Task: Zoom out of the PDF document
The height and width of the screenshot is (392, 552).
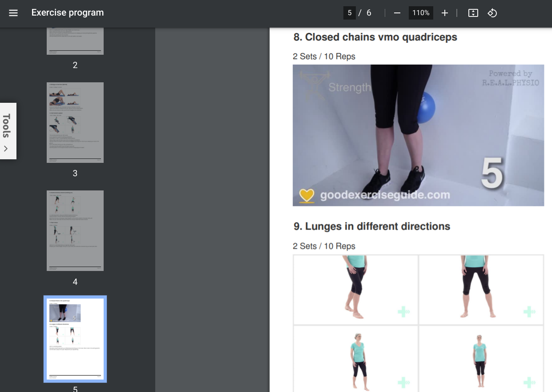Action: (396, 13)
